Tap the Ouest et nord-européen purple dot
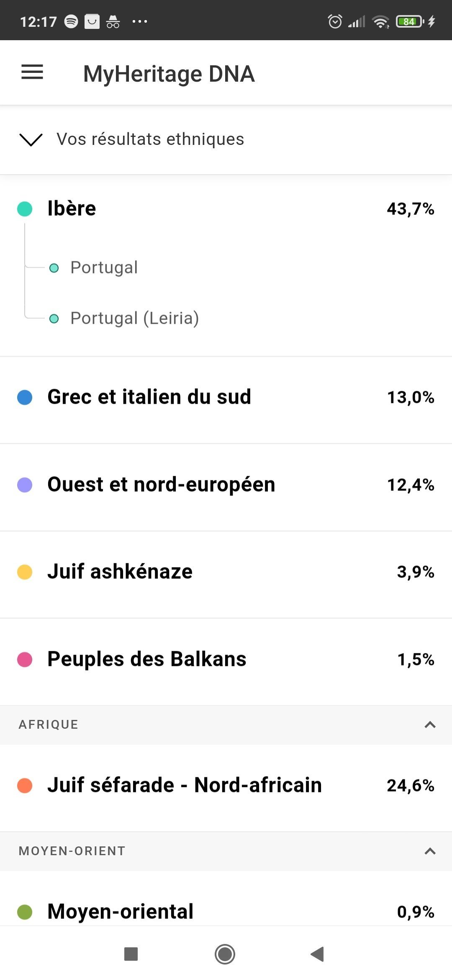 (x=25, y=485)
